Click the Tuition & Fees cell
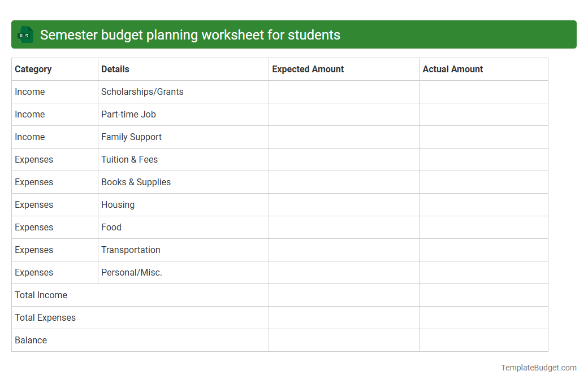The width and height of the screenshot is (588, 384). tap(130, 159)
